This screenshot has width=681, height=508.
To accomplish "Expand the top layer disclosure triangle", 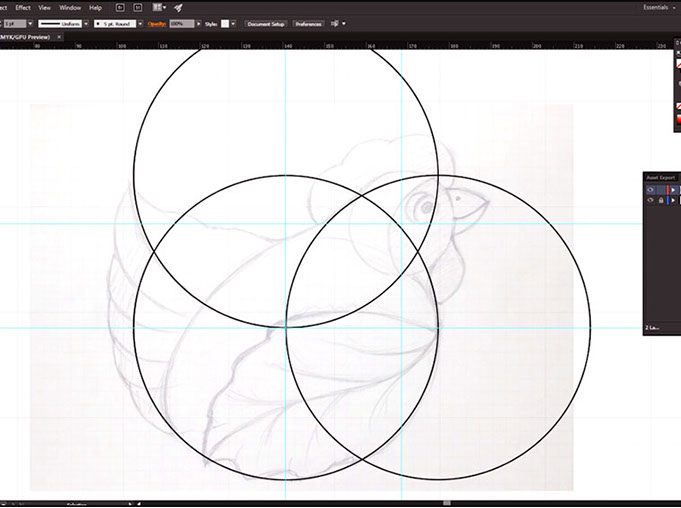I will [673, 189].
